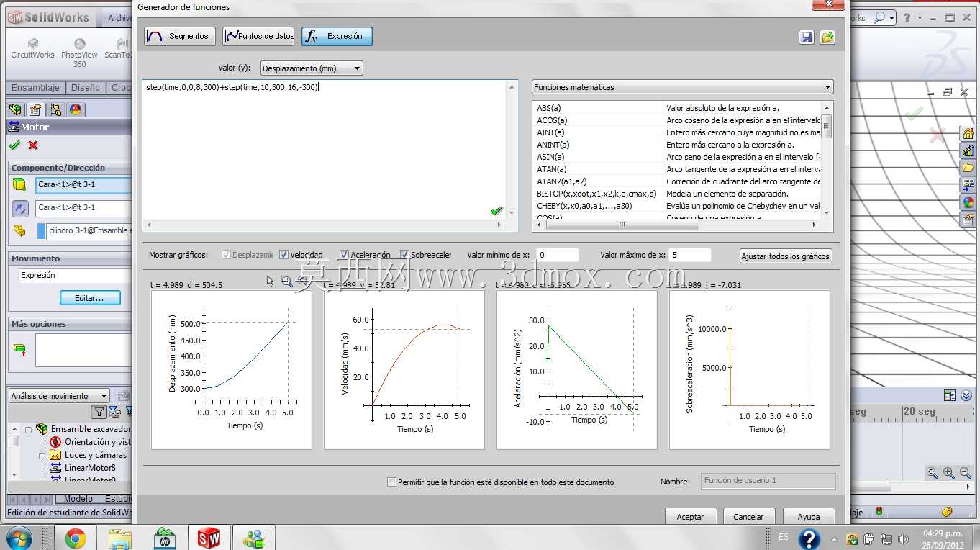Viewport: 980px width, 550px height.
Task: Select the pointer tool above the graphs
Action: [x=271, y=281]
